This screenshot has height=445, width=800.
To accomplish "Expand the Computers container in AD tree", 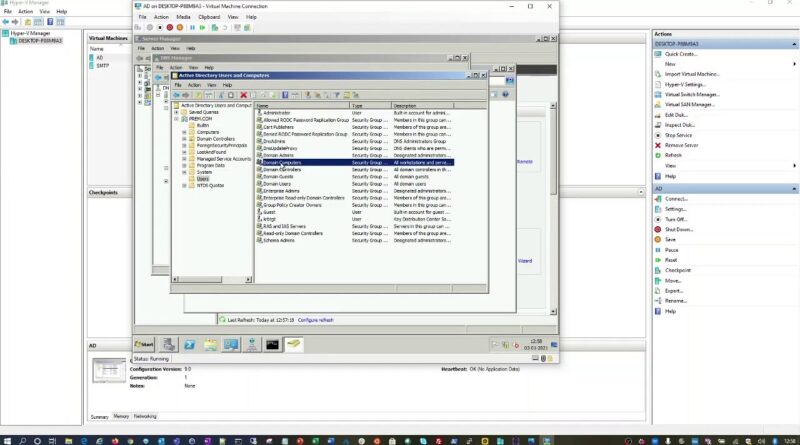I will coord(184,132).
